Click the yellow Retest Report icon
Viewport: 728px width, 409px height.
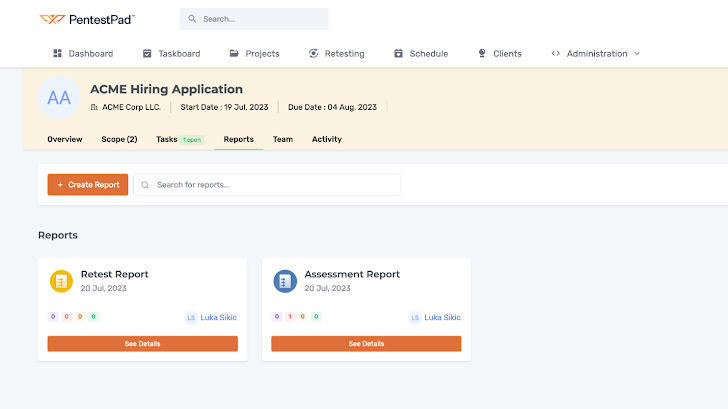point(61,282)
